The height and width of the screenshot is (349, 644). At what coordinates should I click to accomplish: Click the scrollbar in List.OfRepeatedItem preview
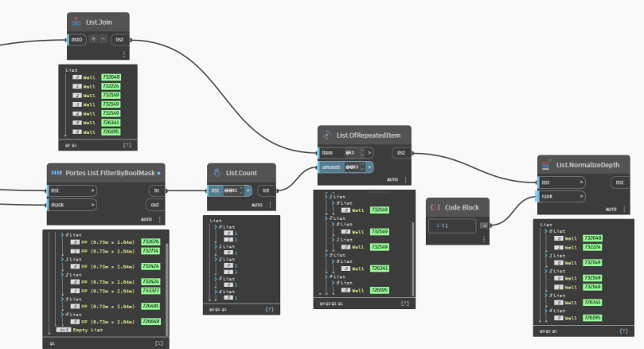pos(412,247)
